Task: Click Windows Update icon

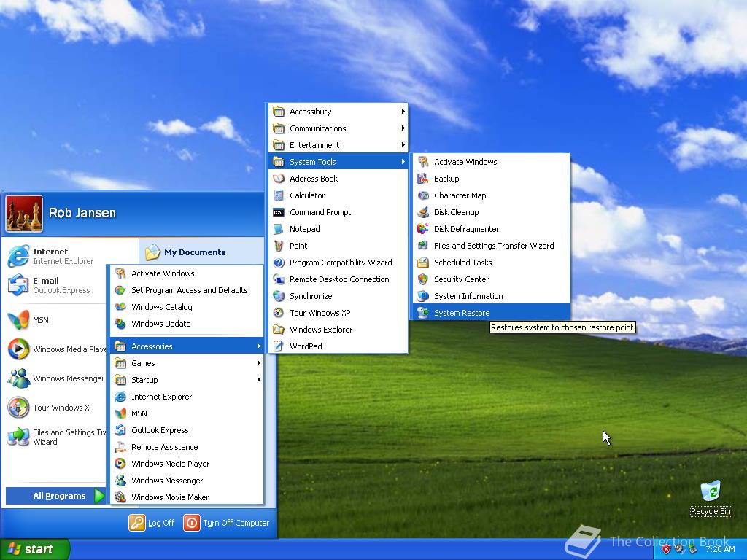Action: 120,324
